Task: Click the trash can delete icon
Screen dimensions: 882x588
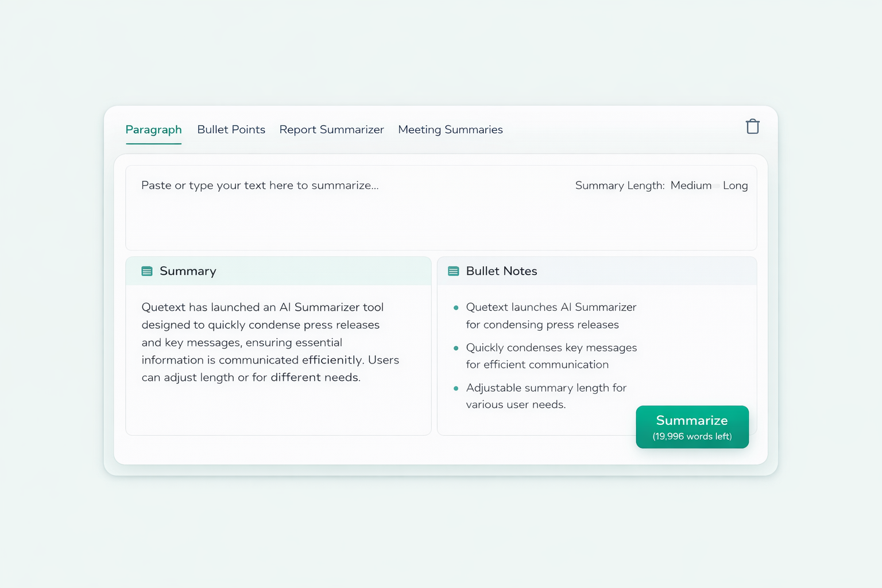Action: click(x=752, y=126)
